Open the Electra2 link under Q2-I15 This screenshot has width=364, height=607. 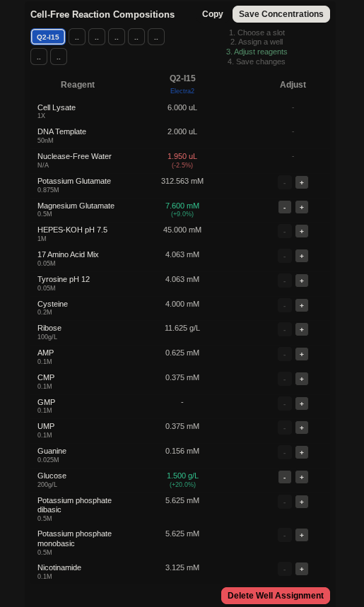click(182, 91)
